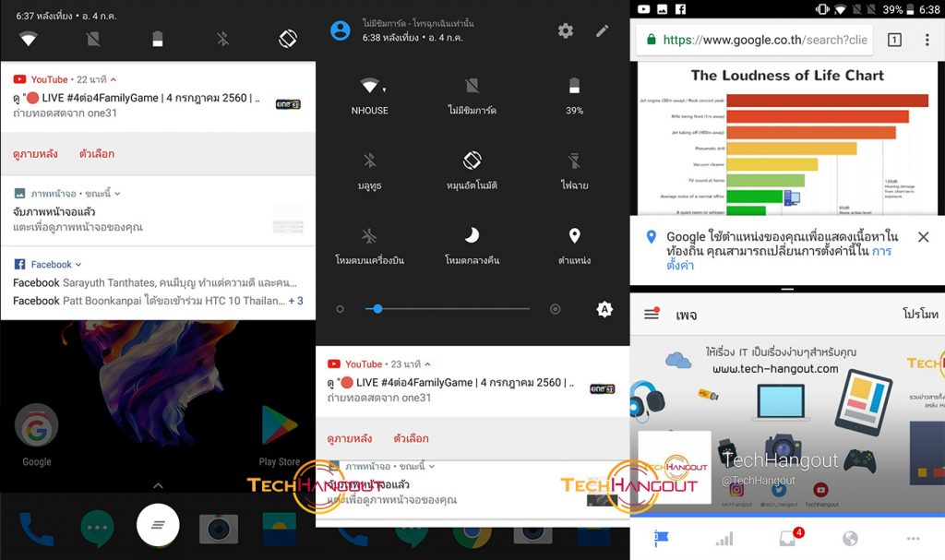Toggle the โหมดกลางคืน night mode tile

click(472, 246)
